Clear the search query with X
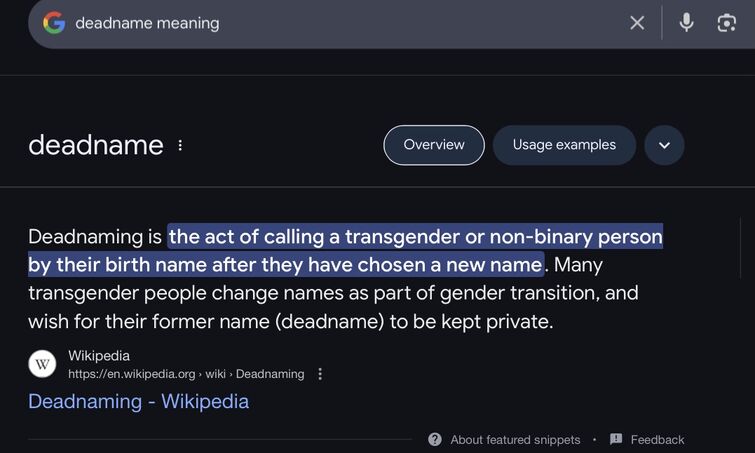Image resolution: width=755 pixels, height=453 pixels. [637, 23]
